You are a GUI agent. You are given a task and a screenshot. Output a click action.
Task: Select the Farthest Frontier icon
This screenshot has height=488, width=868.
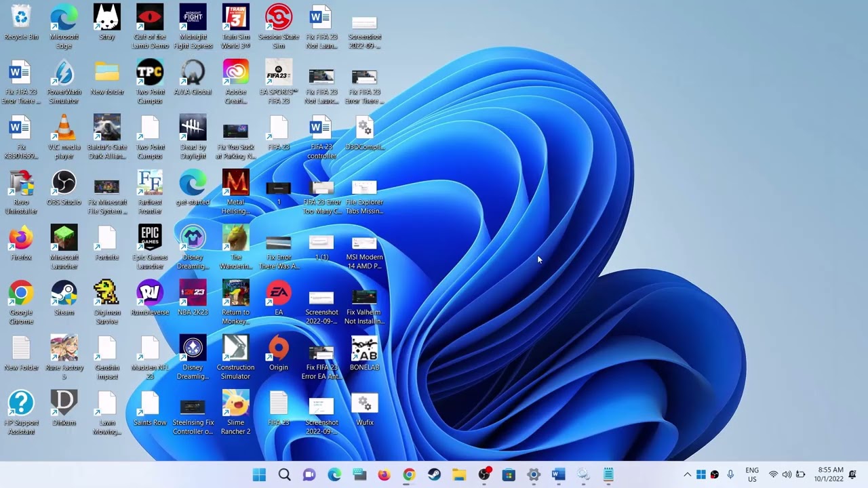pyautogui.click(x=150, y=192)
